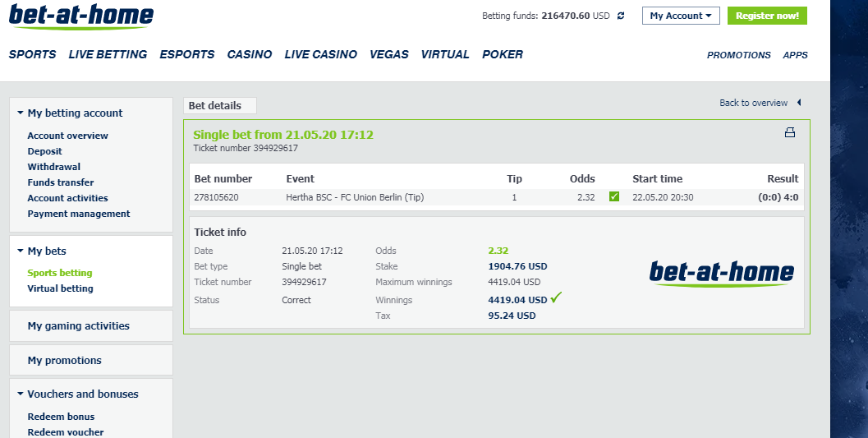868x438 pixels.
Task: Click start time 22.05.20 20:30
Action: [x=663, y=197]
